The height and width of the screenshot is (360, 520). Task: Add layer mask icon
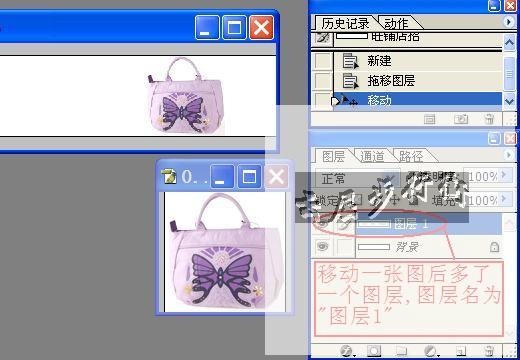click(374, 351)
